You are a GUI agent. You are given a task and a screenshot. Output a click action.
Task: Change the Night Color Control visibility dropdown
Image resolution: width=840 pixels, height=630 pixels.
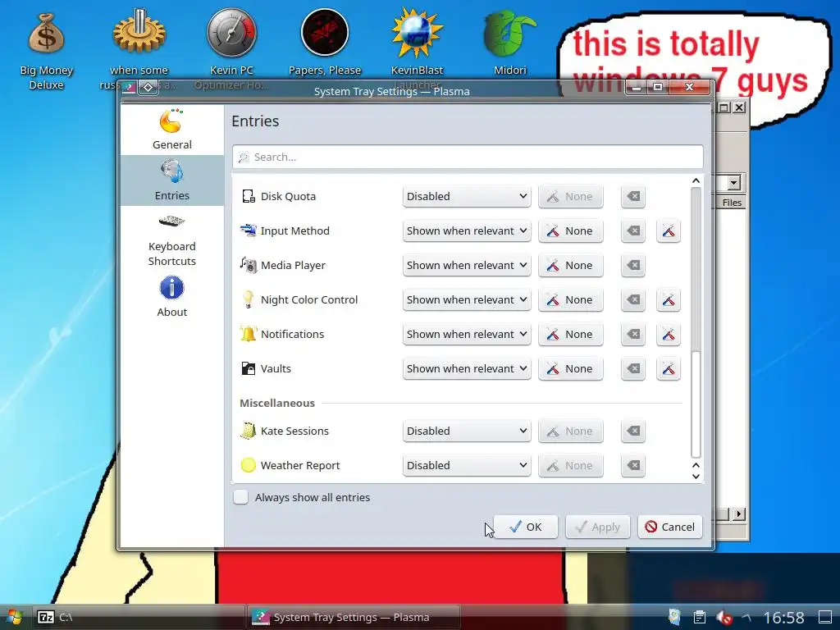(x=467, y=300)
